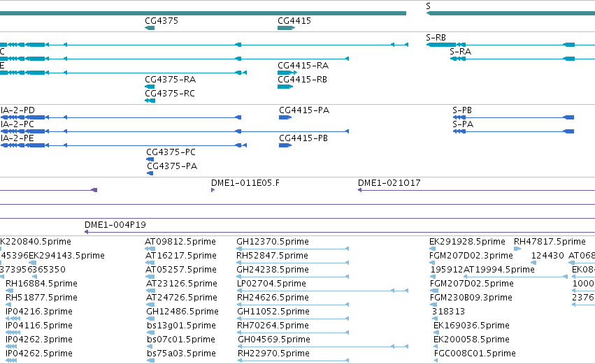595x364 pixels.
Task: Select EST LP02704.5prime
Action: point(271,284)
